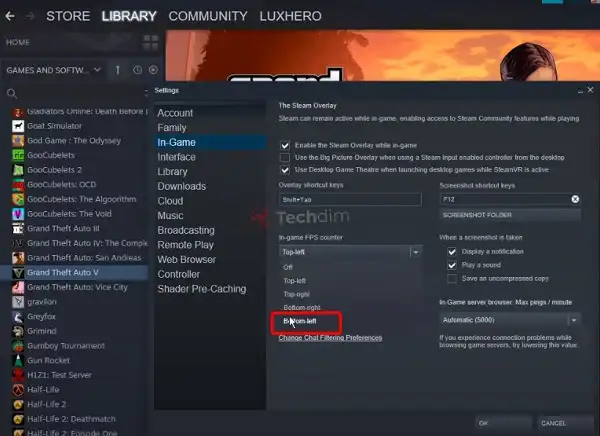This screenshot has height=436, width=600.
Task: Clear the F12 screenshot shortcut key
Action: coord(575,199)
